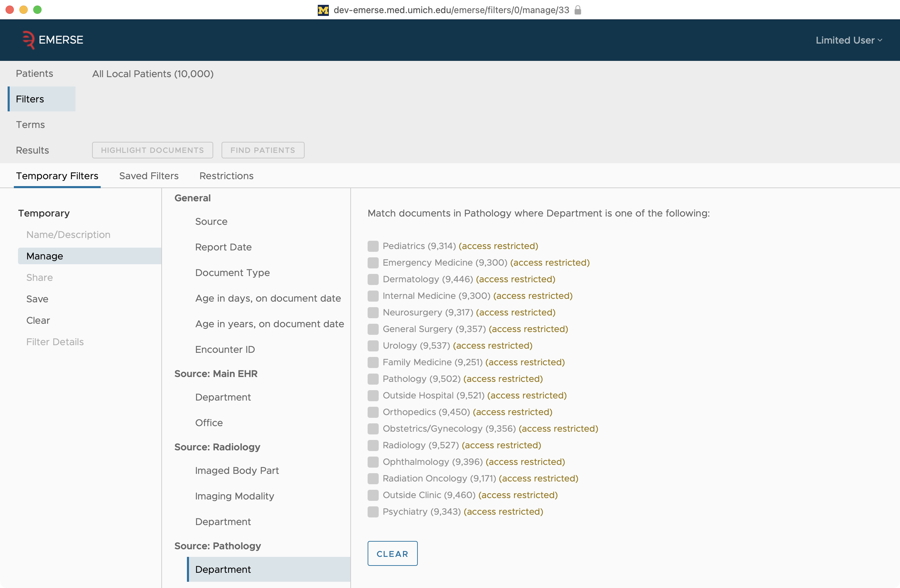Viewport: 900px width, 588px height.
Task: Toggle the Orthopedics checkbox
Action: 373,412
